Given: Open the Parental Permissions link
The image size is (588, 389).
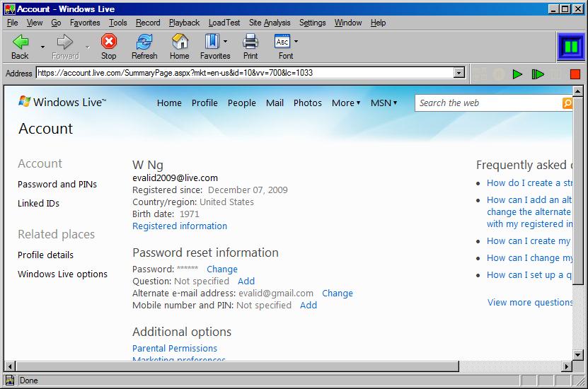Looking at the screenshot, I should pyautogui.click(x=174, y=348).
